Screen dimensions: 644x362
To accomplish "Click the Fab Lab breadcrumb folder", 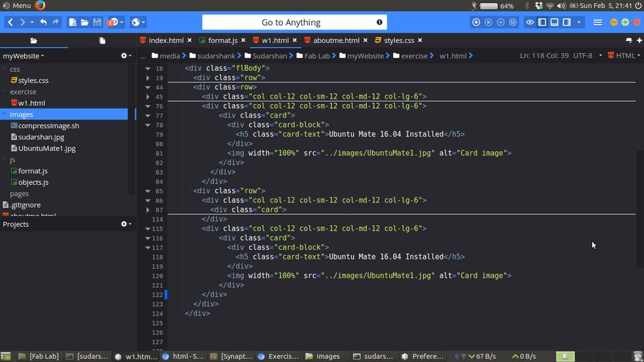I will (x=313, y=56).
